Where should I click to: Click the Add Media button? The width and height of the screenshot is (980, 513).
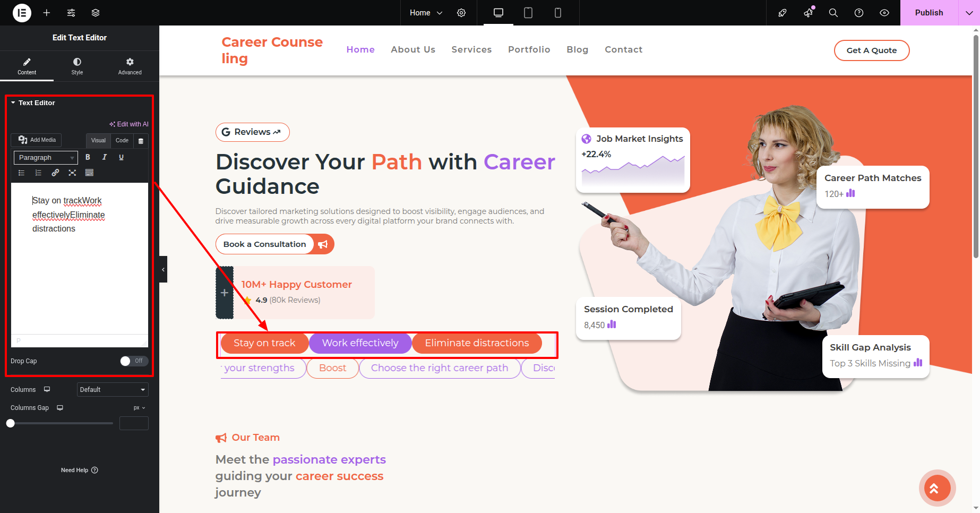tap(37, 140)
